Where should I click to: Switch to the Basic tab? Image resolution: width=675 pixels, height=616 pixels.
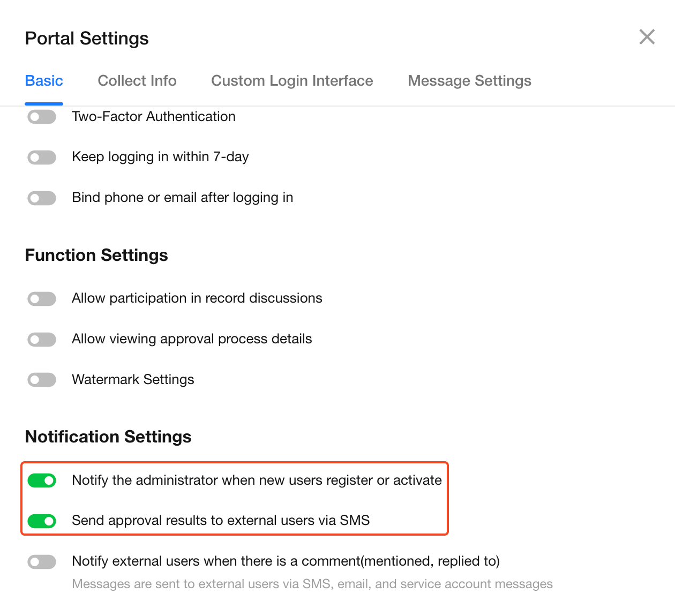pyautogui.click(x=44, y=81)
